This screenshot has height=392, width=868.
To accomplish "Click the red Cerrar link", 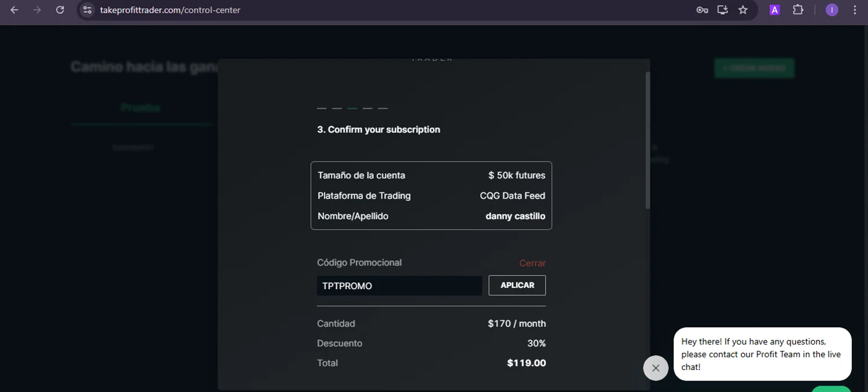I will pos(532,263).
